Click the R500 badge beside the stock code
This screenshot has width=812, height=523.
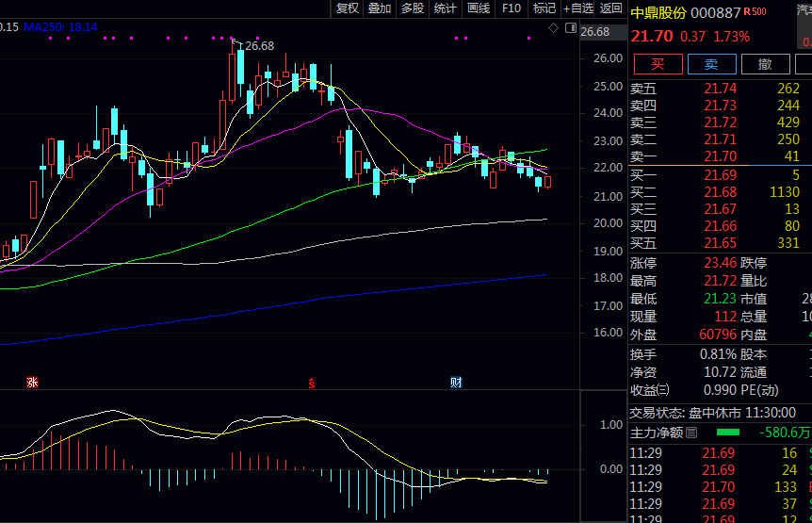(x=755, y=12)
